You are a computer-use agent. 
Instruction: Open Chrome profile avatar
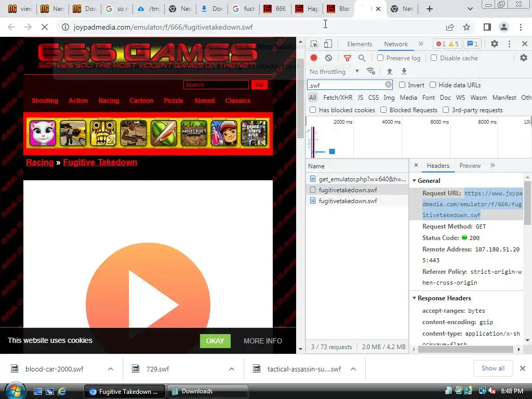tap(504, 27)
